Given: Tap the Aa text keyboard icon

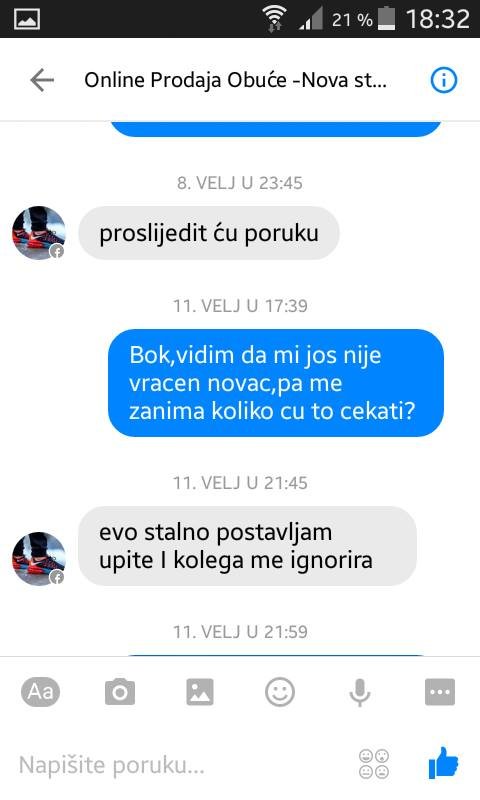Looking at the screenshot, I should point(40,692).
